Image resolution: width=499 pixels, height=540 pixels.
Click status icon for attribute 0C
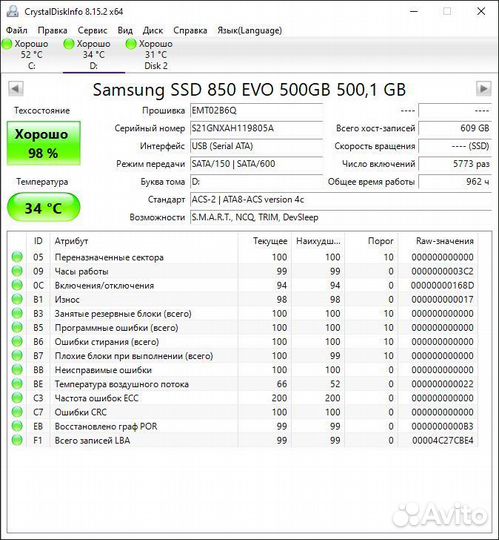(17, 285)
